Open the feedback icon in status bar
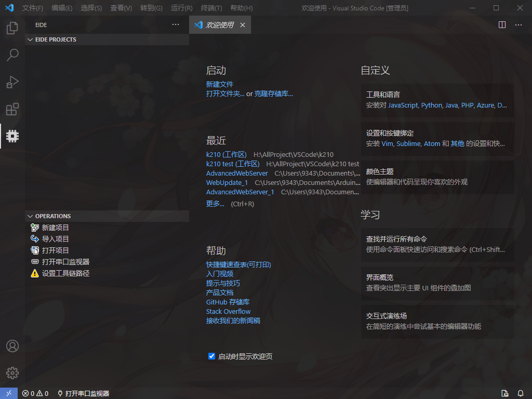This screenshot has width=532, height=399. (x=505, y=393)
